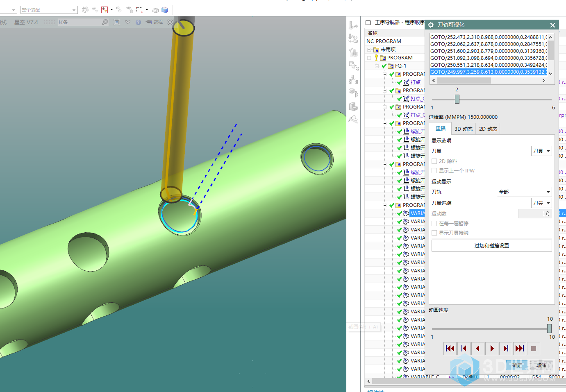Screen dimensions: 566x392
Task: Switch to the 3D 动态 tab
Action: coord(464,129)
